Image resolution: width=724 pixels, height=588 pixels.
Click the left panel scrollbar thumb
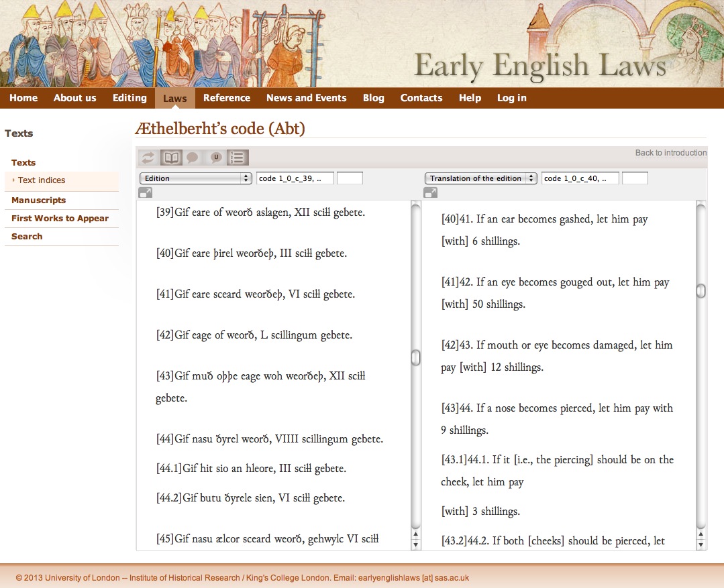click(x=416, y=358)
